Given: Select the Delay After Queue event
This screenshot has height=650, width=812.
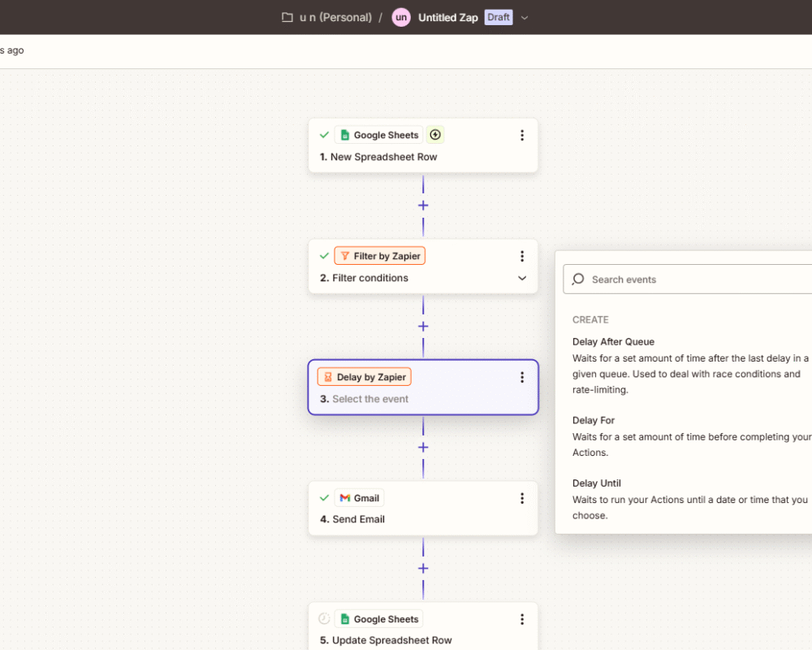Looking at the screenshot, I should (x=692, y=366).
